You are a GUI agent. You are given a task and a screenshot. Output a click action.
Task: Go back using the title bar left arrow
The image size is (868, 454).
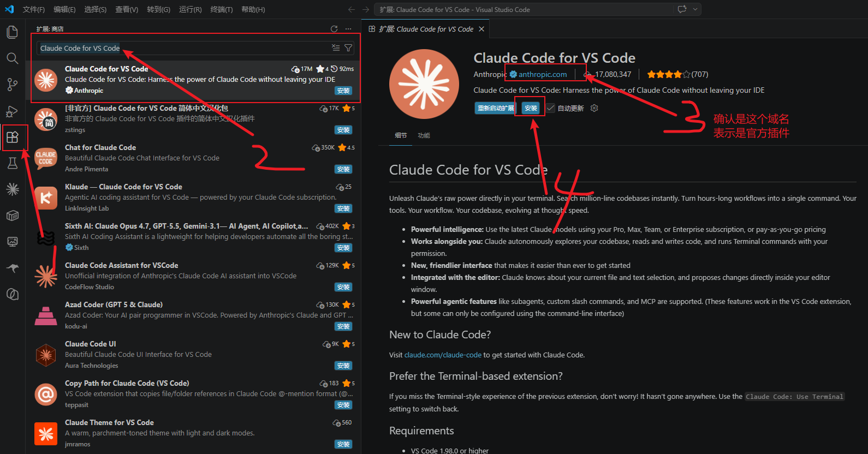[352, 9]
